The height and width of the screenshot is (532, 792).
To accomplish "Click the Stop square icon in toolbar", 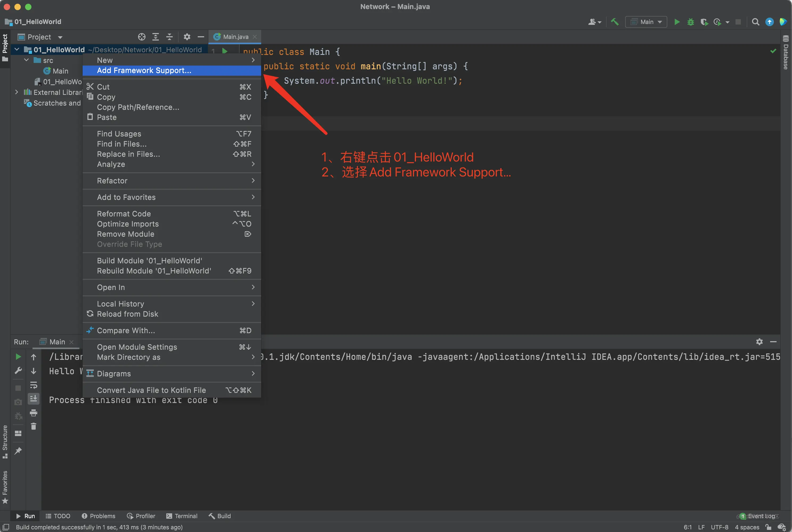I will point(738,22).
